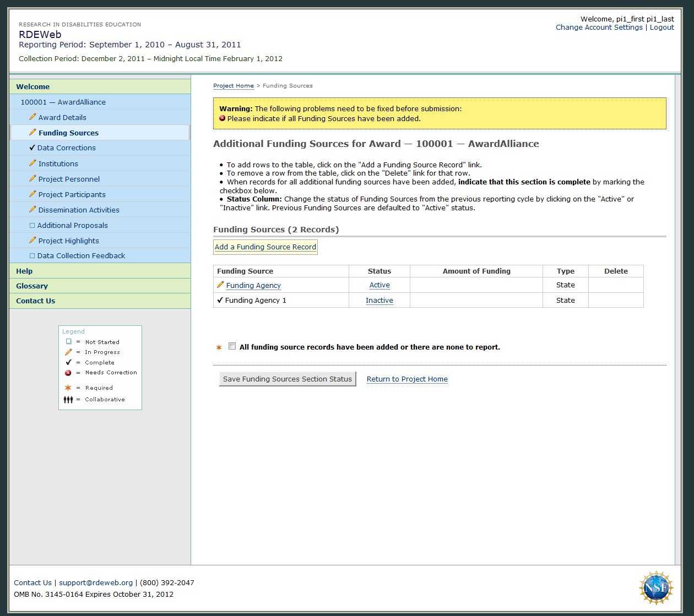Expand the Help section in sidebar
Viewport: 694px width, 616px height.
[x=24, y=271]
